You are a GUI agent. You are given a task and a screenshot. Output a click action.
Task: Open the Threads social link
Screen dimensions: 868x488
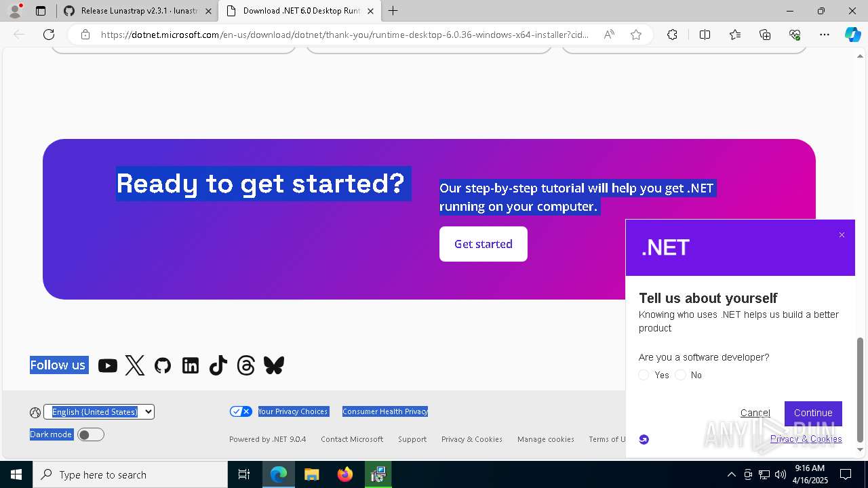click(x=245, y=366)
